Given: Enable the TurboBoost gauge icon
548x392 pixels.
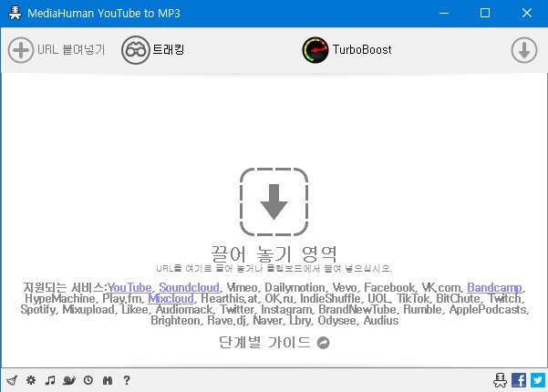Looking at the screenshot, I should tap(315, 50).
